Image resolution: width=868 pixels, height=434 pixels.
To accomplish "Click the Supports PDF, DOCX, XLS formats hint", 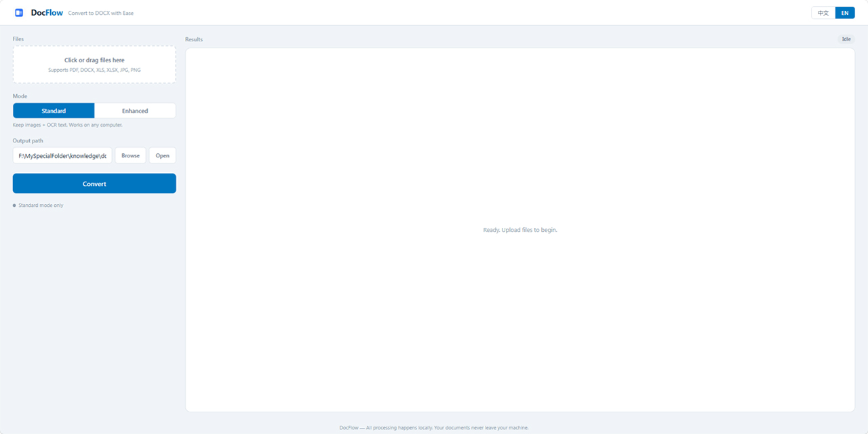I will [x=94, y=70].
